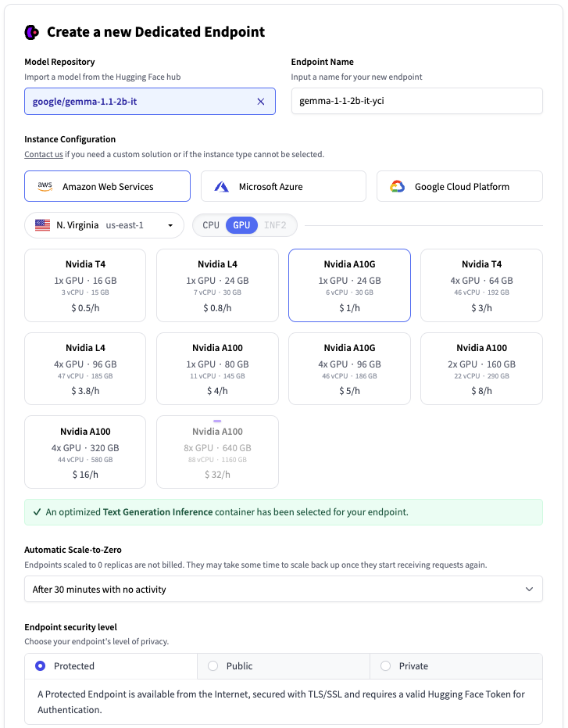Pick the Google Cloud Platform logo
This screenshot has height=728, width=568.
tap(397, 187)
